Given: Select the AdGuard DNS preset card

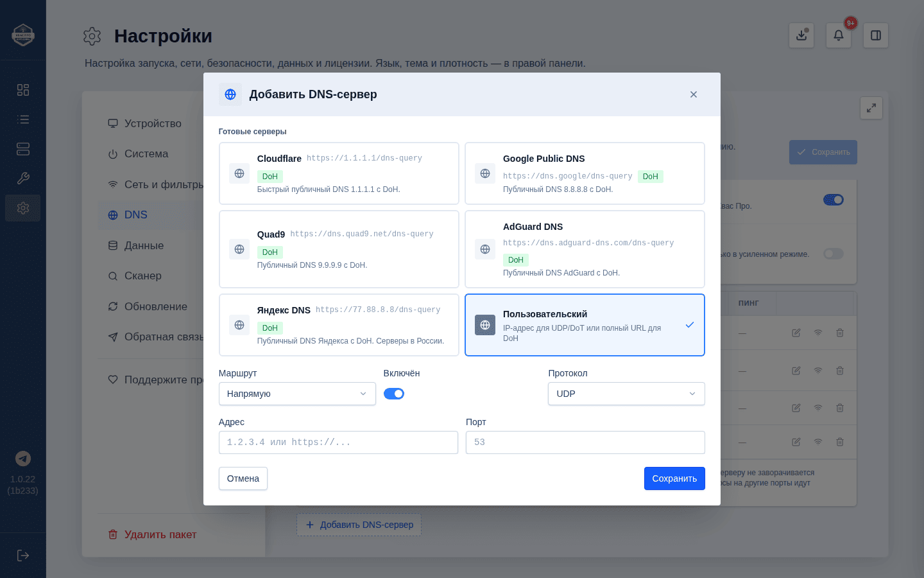Looking at the screenshot, I should click(x=585, y=249).
